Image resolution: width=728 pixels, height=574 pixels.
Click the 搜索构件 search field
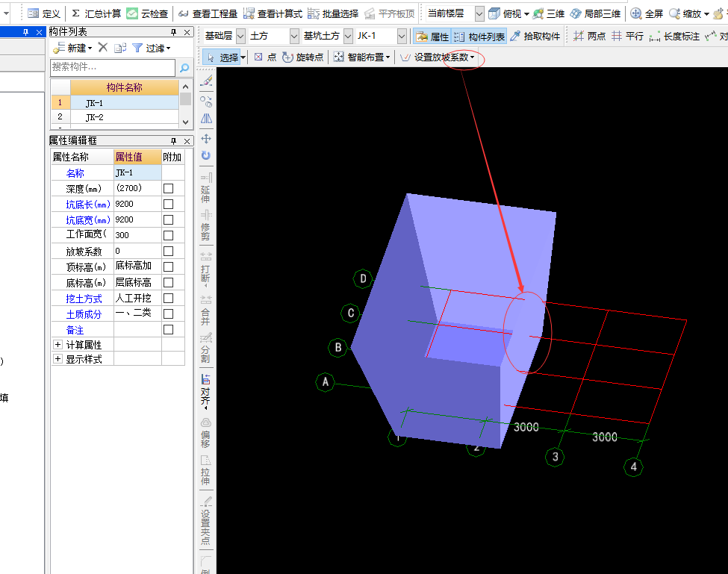click(x=113, y=68)
